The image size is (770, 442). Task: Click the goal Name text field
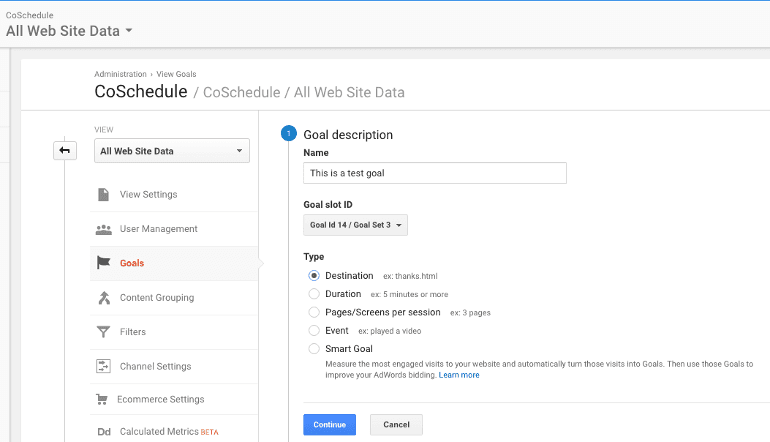click(x=434, y=173)
